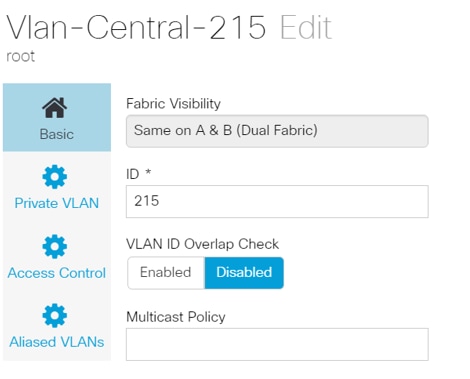Viewport: 470px width, 379px height.
Task: Click the VLAN ID Overlap Check label
Action: click(202, 244)
